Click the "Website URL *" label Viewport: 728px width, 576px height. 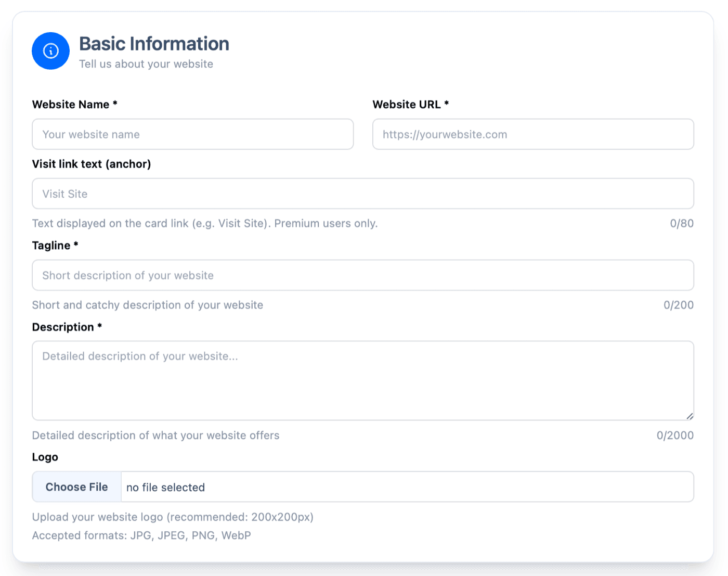(411, 105)
